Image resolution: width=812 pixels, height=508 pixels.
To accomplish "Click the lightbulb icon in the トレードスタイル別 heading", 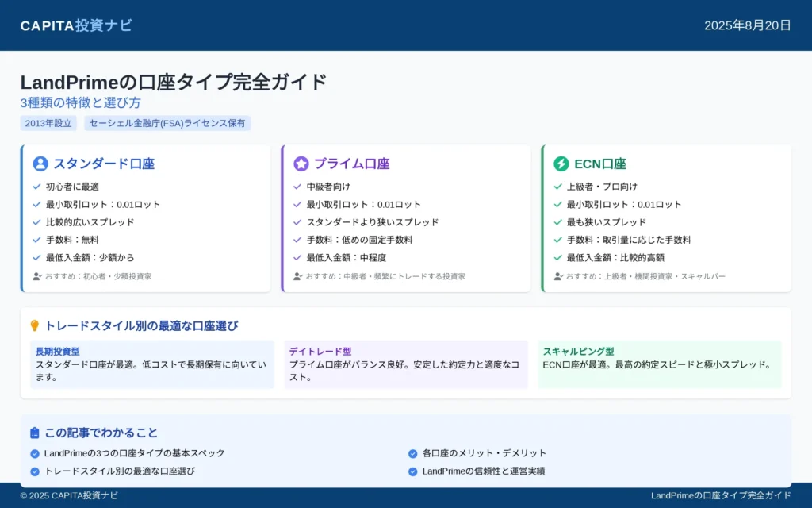I will click(x=35, y=325).
